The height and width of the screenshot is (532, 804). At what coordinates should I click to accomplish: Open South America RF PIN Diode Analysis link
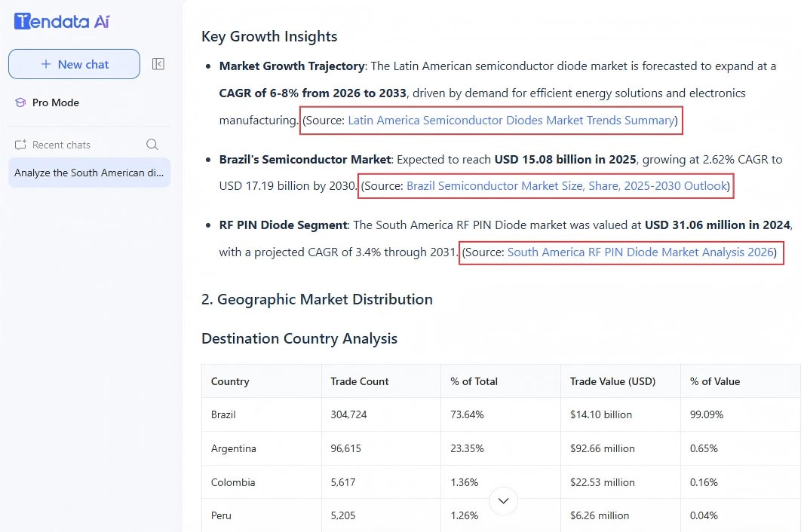point(640,252)
